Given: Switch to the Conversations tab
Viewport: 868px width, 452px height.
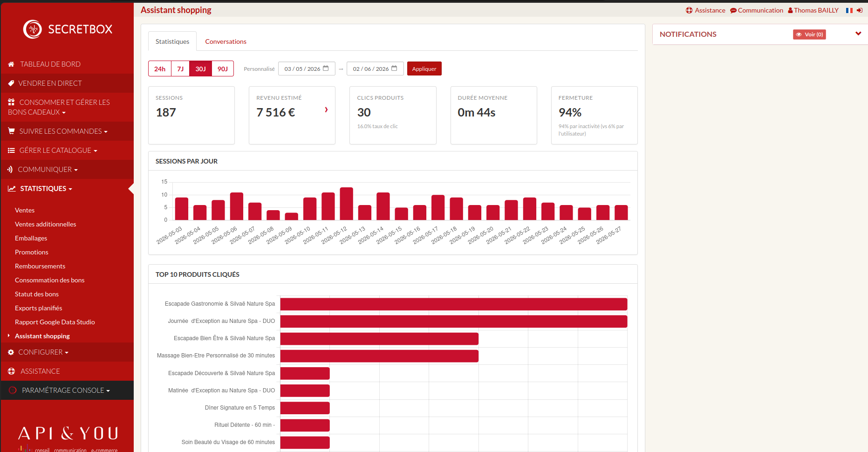Looking at the screenshot, I should [x=226, y=41].
